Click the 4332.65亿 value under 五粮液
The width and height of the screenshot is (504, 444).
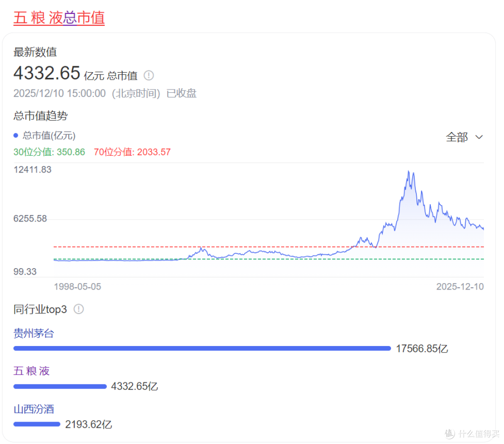(x=134, y=386)
